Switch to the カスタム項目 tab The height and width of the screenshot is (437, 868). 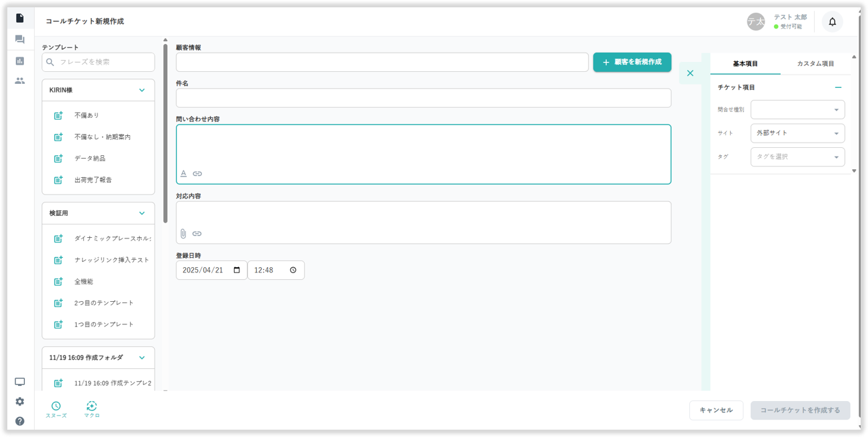815,64
